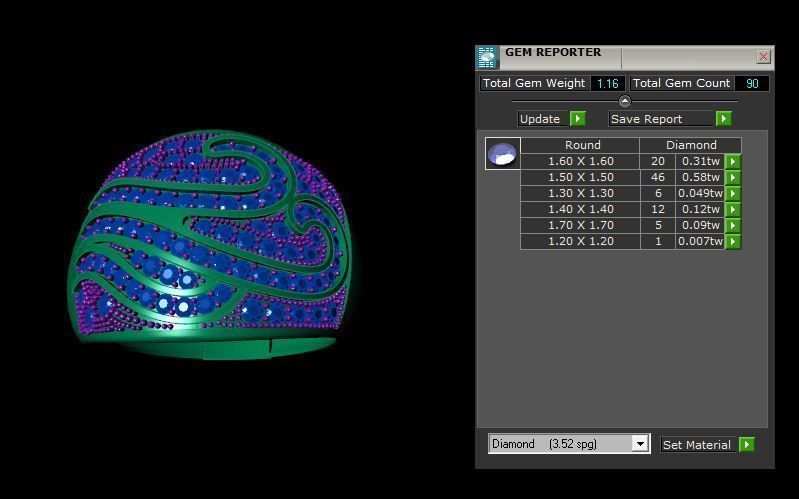Click green arrow for 1.70 X 1.70 row

pyautogui.click(x=733, y=225)
